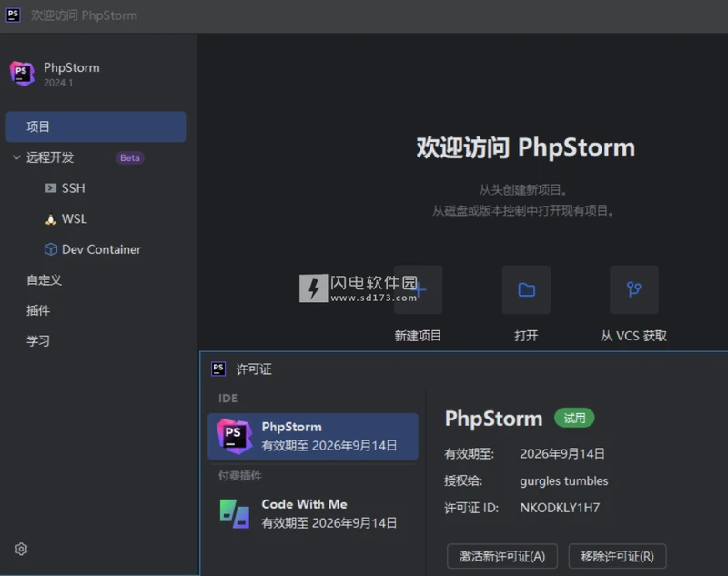Click the 打开 folder icon

[x=527, y=289]
